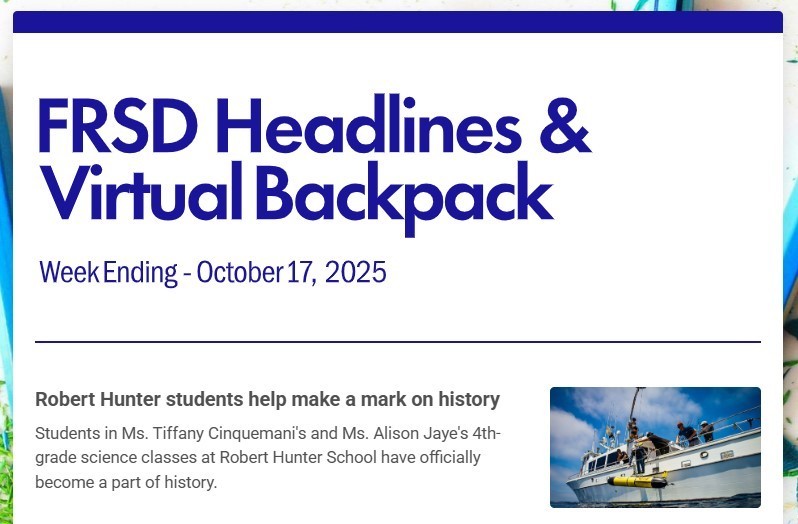Click the horizontal divider line below the date

pos(397,342)
